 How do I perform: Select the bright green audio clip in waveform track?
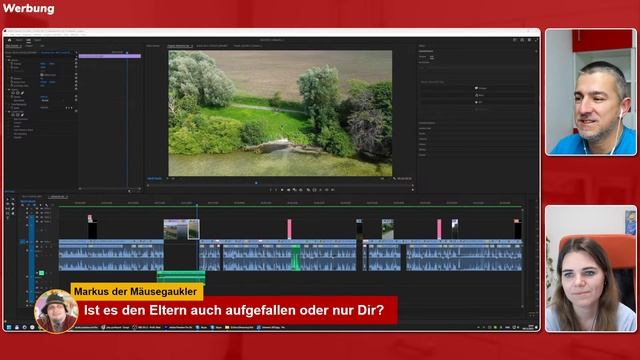pos(296,257)
